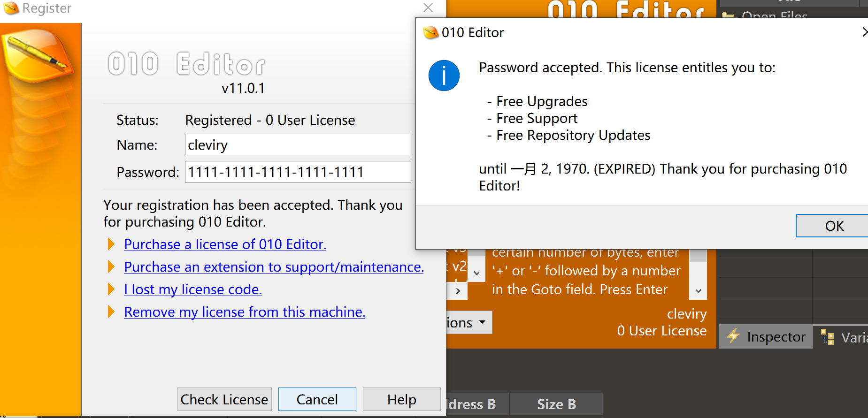Click the '0 User License' text in main window
The width and height of the screenshot is (868, 418).
(x=662, y=331)
